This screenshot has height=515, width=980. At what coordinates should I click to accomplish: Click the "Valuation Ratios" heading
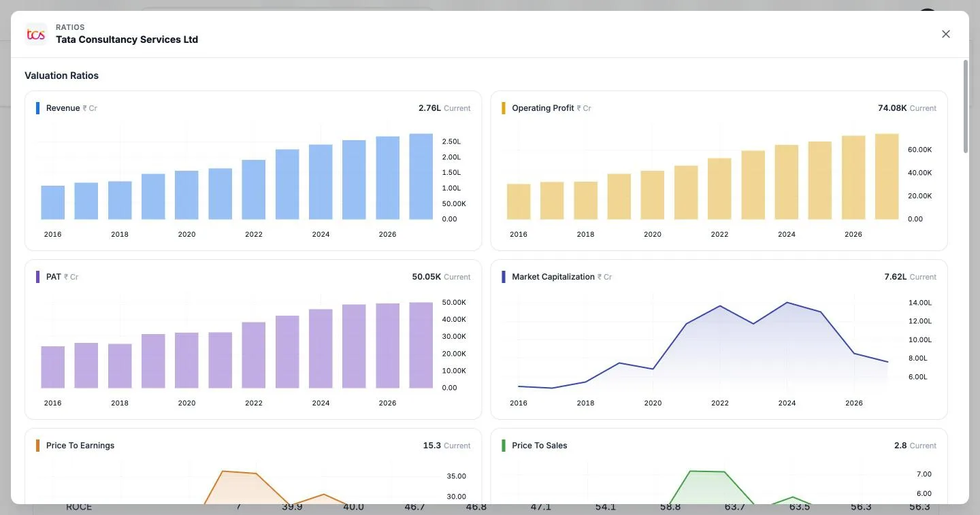(62, 76)
